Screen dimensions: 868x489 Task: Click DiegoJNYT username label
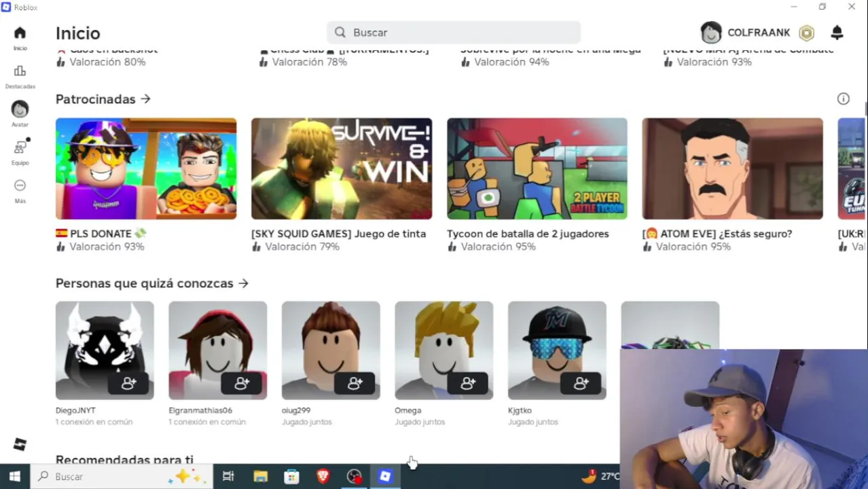click(75, 410)
